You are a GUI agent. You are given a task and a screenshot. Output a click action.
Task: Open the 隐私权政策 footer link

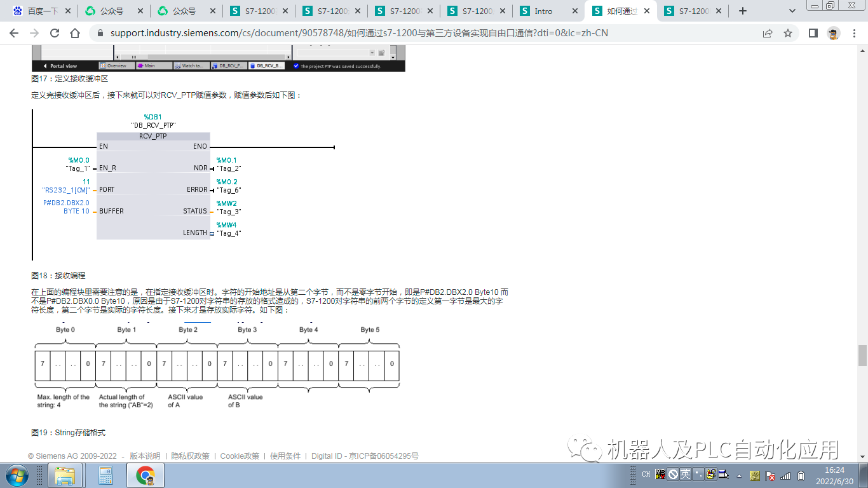pos(191,456)
